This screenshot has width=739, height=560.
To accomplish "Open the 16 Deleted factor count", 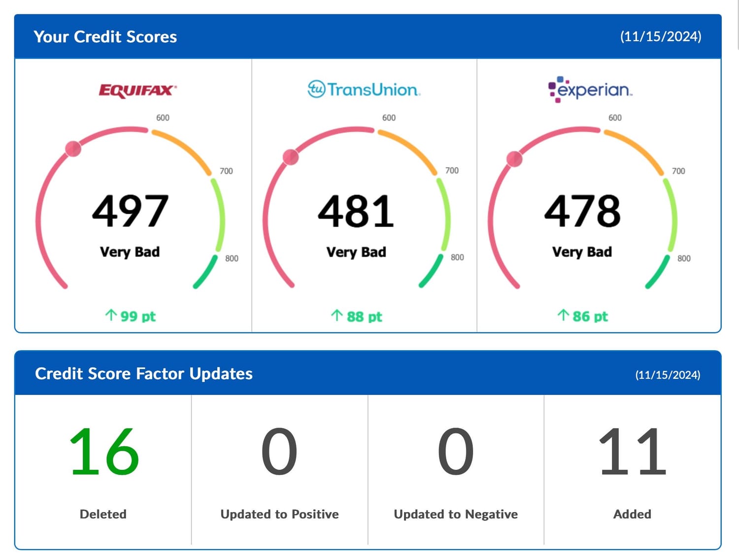I will tap(103, 452).
